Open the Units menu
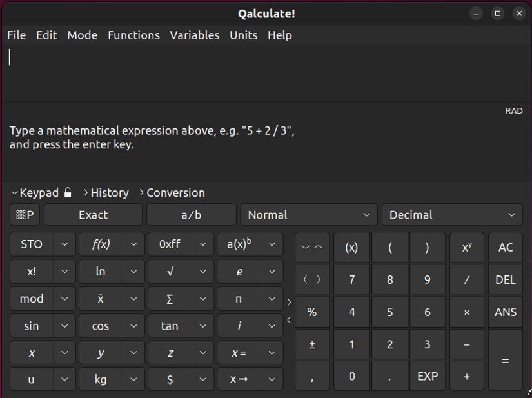Screen dimensions: 532x398 click(x=243, y=35)
